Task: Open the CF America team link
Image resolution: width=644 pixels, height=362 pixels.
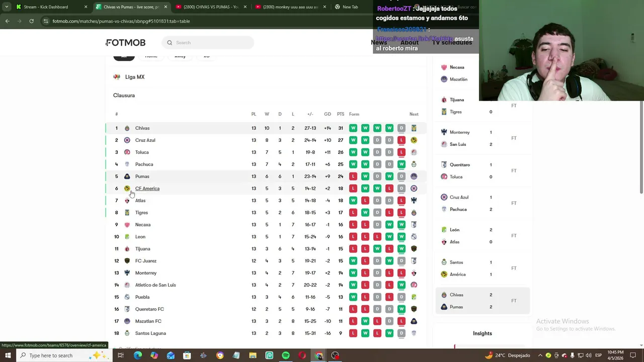Action: coord(147,189)
